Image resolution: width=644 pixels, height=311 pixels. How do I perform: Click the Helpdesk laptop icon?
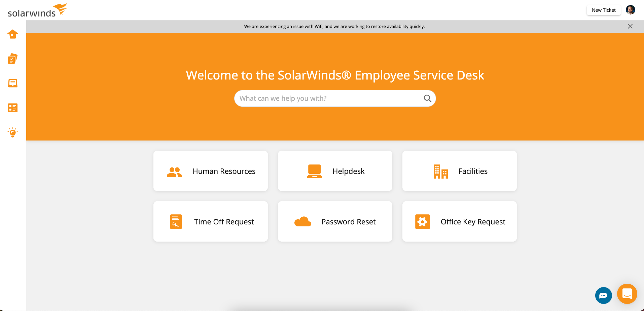(x=314, y=171)
